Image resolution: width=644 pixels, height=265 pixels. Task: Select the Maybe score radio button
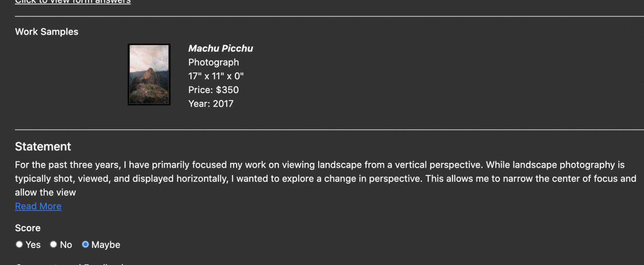pos(85,245)
